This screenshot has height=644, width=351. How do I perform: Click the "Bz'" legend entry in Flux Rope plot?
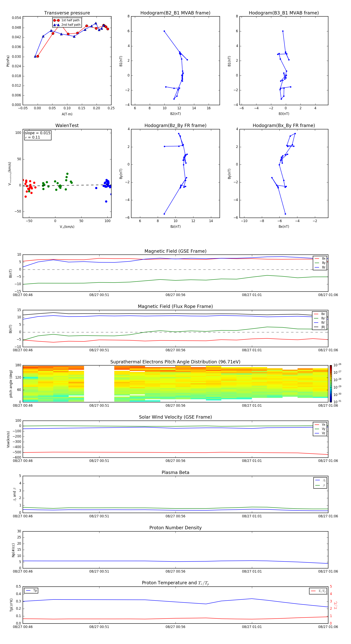click(320, 323)
